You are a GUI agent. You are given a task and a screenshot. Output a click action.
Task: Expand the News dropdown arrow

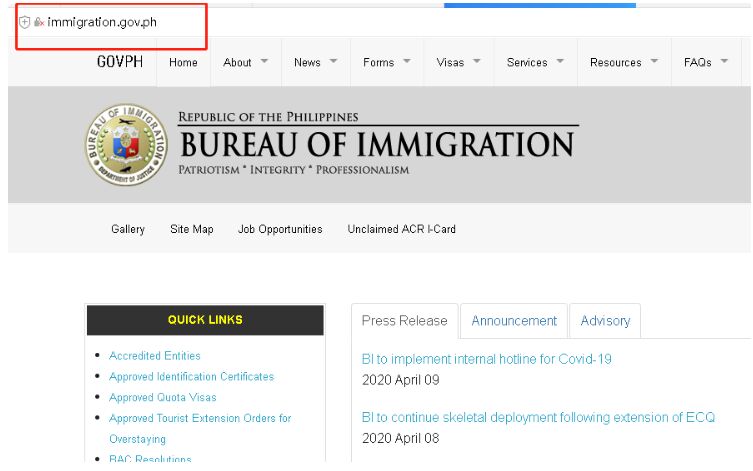(333, 61)
